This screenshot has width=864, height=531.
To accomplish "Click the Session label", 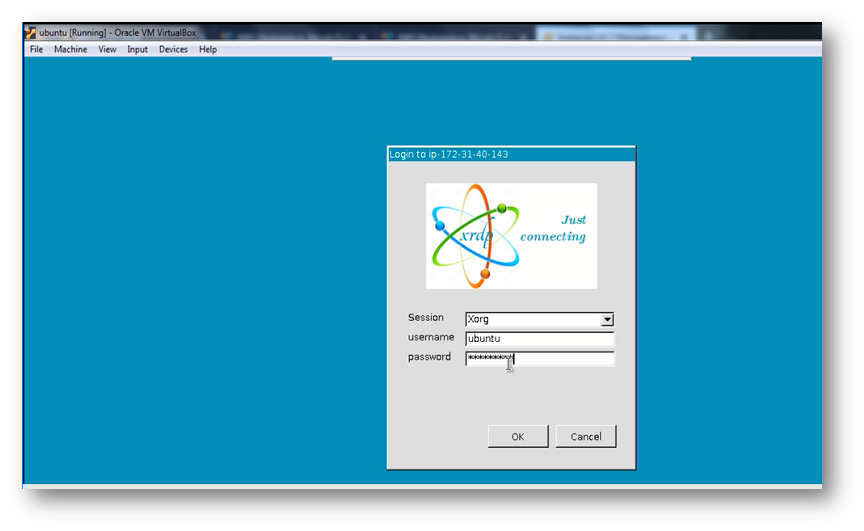I will (425, 318).
